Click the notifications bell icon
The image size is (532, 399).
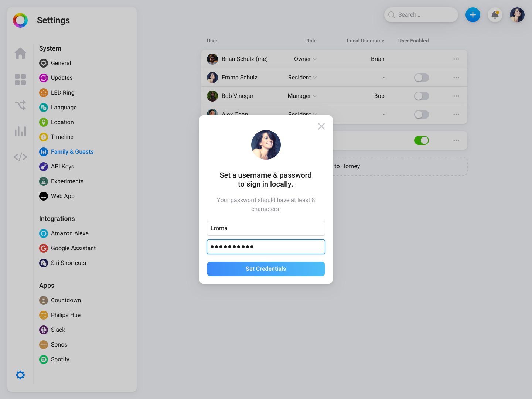coord(495,15)
